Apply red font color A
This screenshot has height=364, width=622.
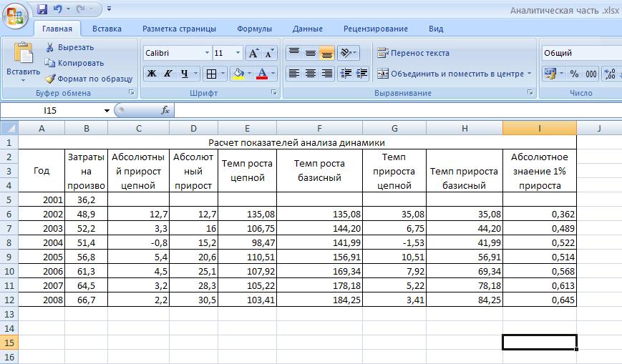point(262,74)
